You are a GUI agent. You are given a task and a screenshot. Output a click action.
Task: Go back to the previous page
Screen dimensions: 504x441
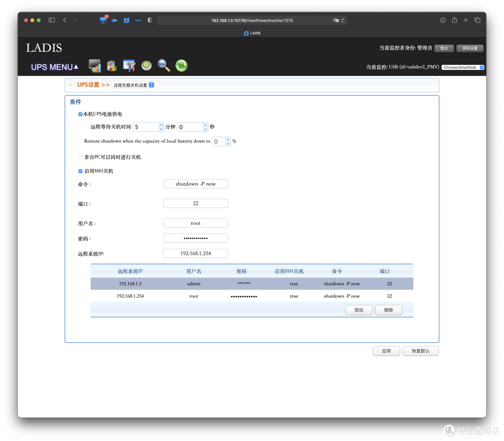click(64, 20)
